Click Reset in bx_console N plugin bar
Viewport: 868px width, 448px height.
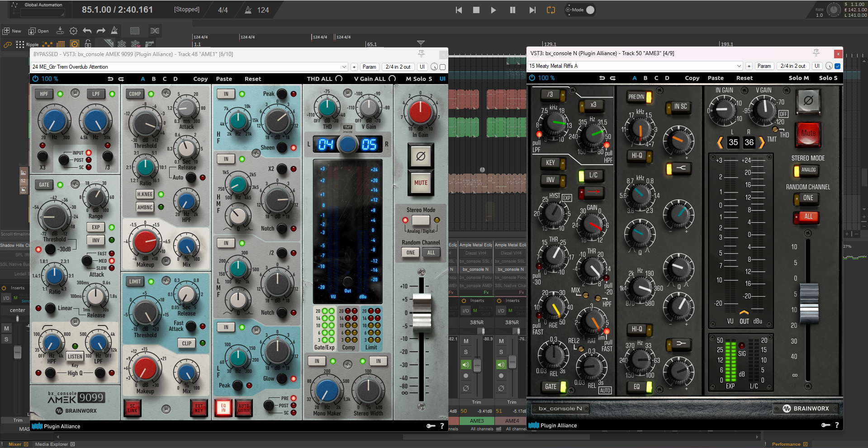coord(745,78)
